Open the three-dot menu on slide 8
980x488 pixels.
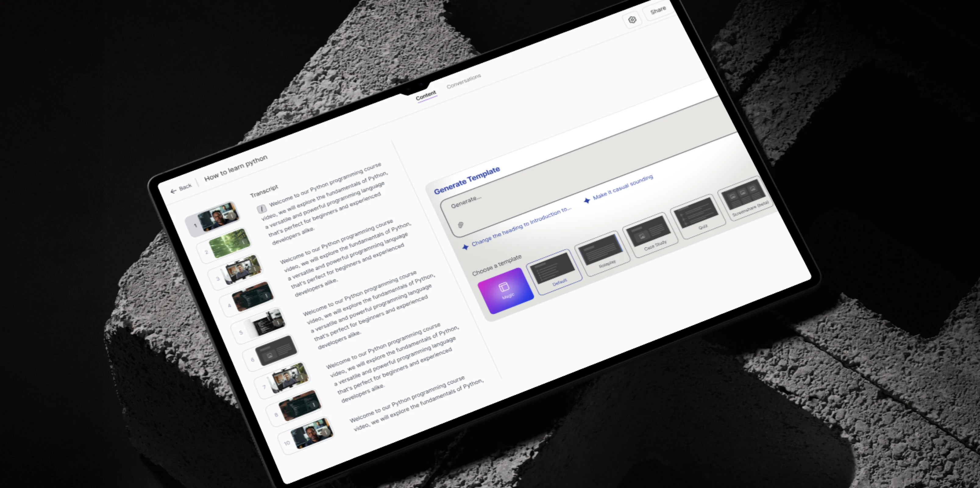click(314, 404)
